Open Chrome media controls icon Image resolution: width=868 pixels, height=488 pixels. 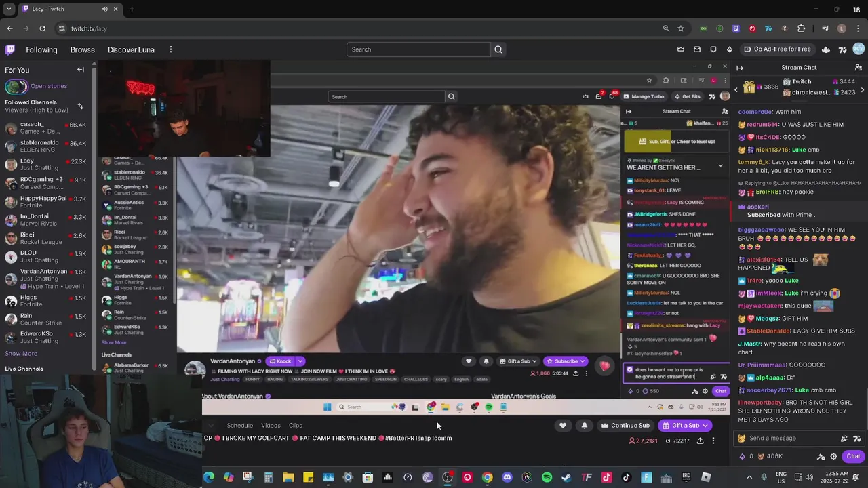[x=825, y=28]
